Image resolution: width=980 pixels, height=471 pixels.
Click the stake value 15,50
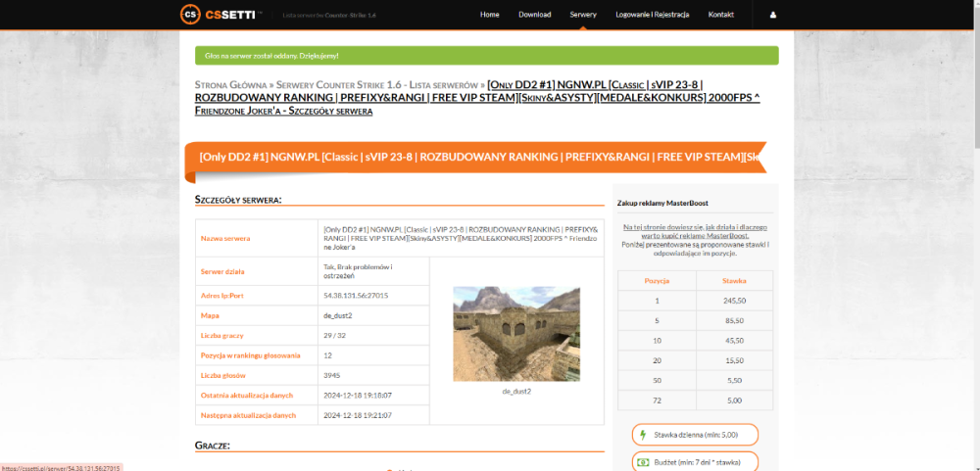click(734, 360)
